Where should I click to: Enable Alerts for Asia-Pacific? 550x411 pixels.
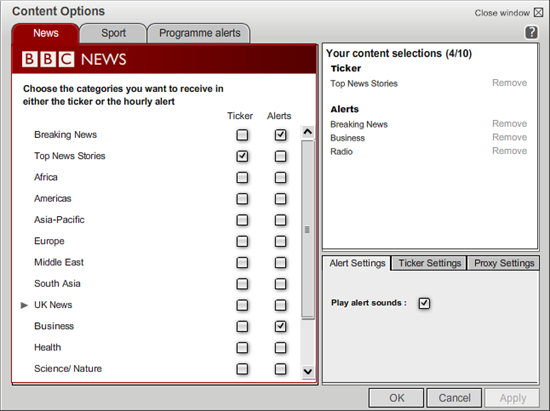point(280,220)
